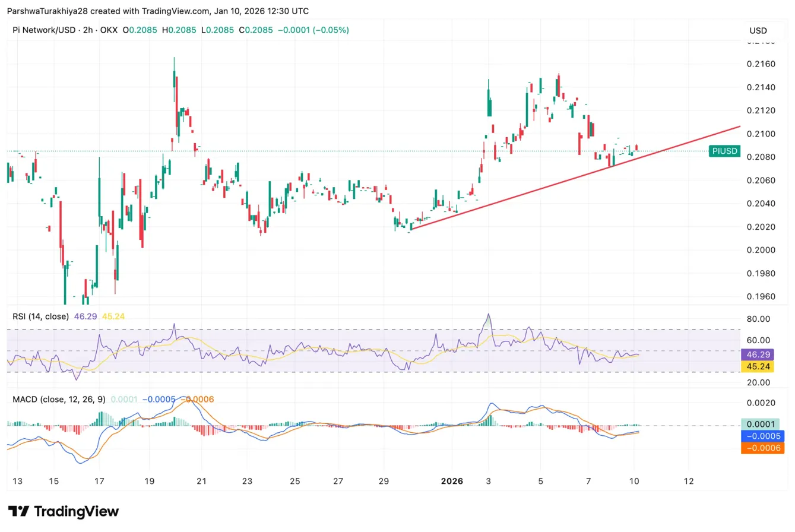Screen dimensions: 795x532
Task: Select the yellow RSI 45.24 value badge
Action: click(759, 366)
